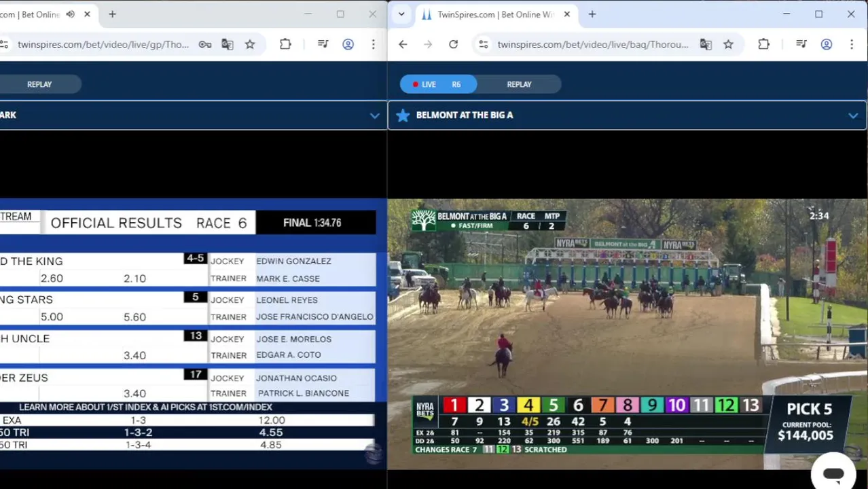Open a new tab in left window
The height and width of the screenshot is (489, 868).
(x=112, y=14)
